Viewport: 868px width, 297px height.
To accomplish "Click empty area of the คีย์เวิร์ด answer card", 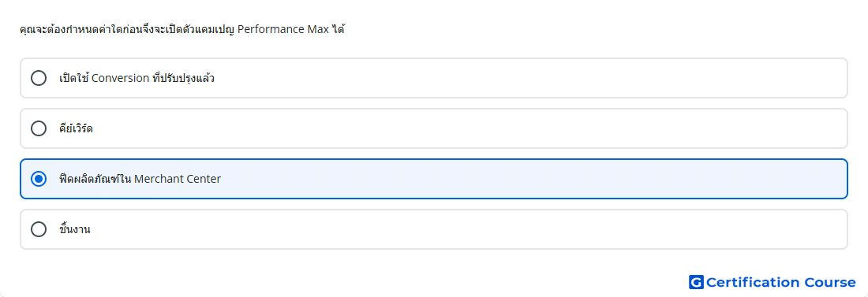I will 470,128.
